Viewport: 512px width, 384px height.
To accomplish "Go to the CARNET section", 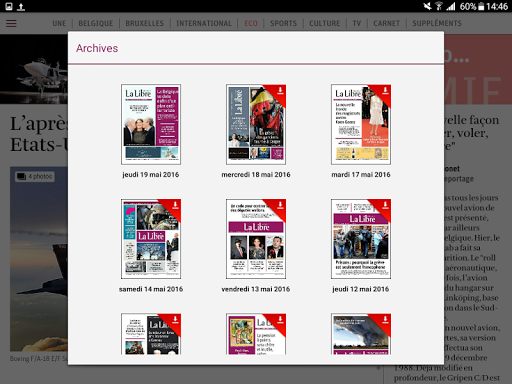I will pyautogui.click(x=387, y=23).
